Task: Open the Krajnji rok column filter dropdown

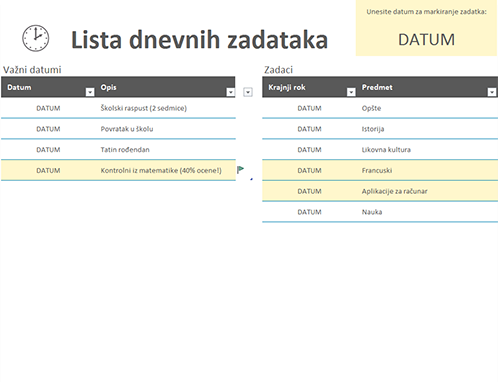Action: pos(351,92)
